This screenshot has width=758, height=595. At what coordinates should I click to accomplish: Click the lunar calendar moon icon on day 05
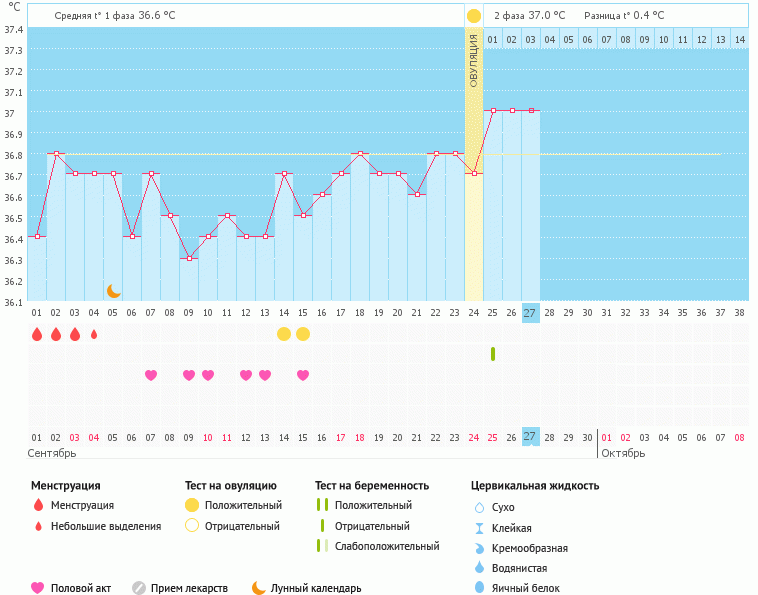(114, 291)
